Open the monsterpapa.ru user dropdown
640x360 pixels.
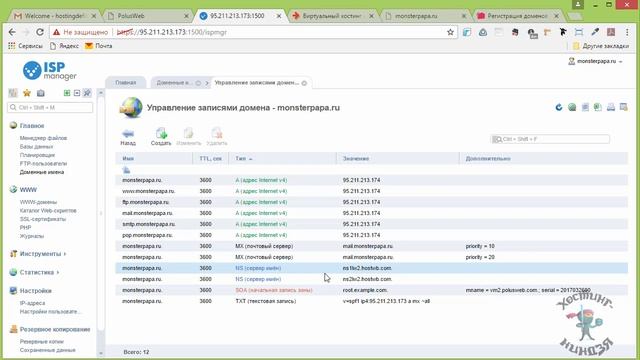click(596, 61)
